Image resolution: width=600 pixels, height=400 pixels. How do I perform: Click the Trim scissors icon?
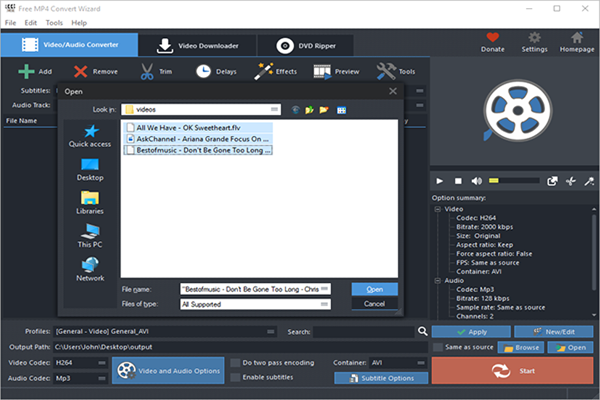tap(146, 71)
